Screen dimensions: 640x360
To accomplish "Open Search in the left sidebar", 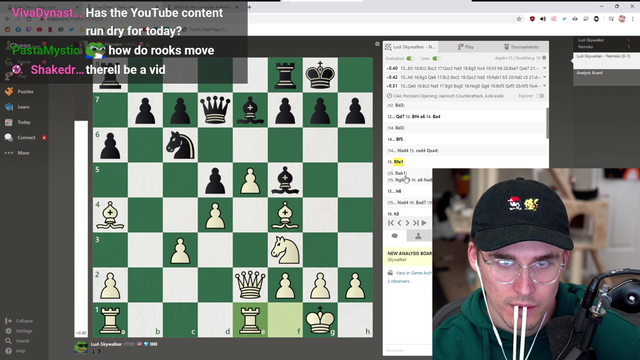I will coord(18,341).
